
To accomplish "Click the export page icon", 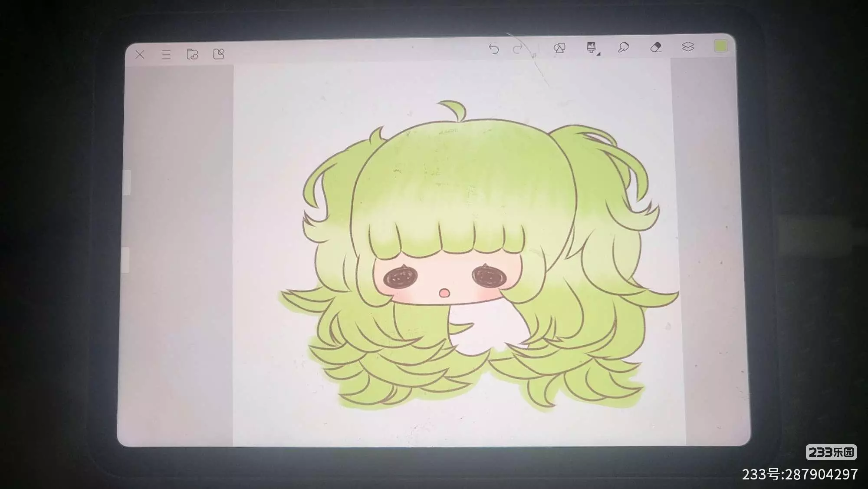I will (x=219, y=54).
